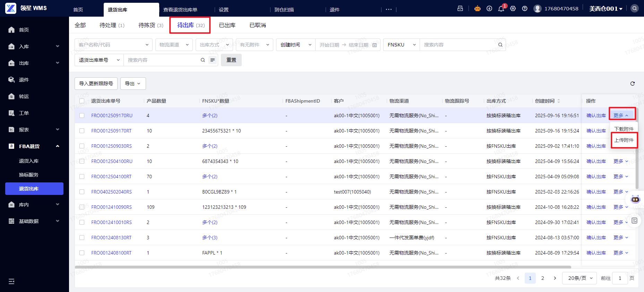Check the box for FRO0012509170RU row
The height and width of the screenshot is (292, 644).
pyautogui.click(x=82, y=115)
